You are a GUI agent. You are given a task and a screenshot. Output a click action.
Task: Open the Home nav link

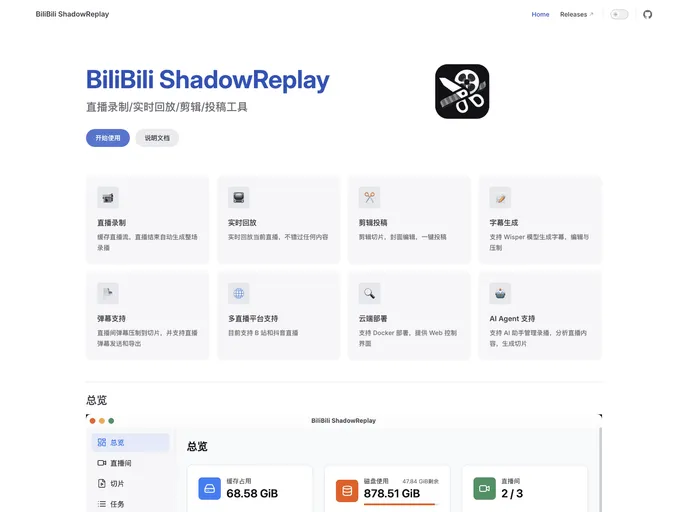coord(540,14)
